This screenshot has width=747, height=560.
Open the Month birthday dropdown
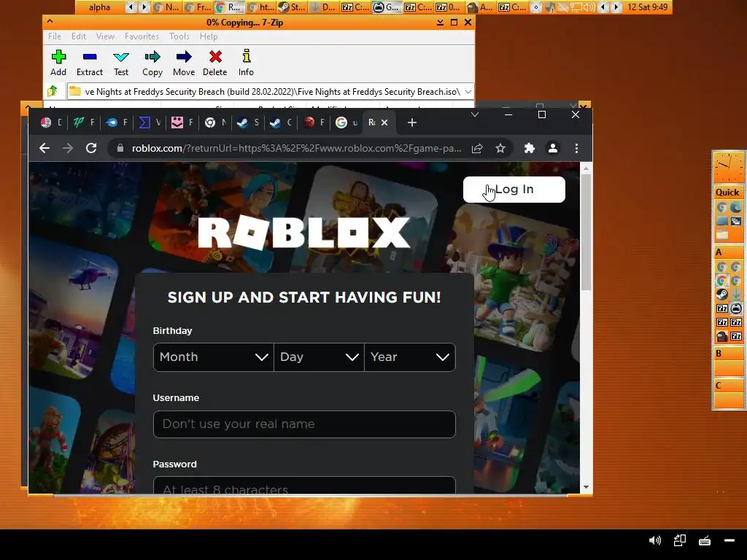click(213, 357)
